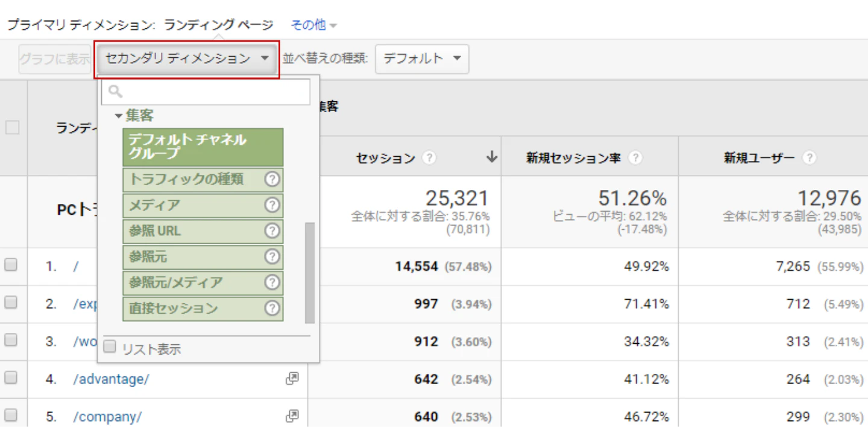
Task: Select 参照元/メディア dimension
Action: pos(203,282)
